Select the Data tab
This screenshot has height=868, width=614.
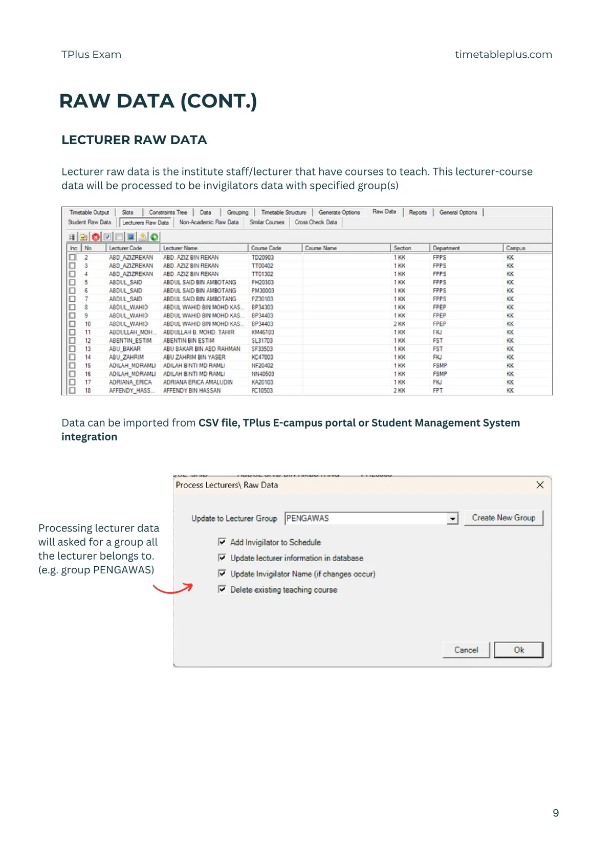pos(206,212)
